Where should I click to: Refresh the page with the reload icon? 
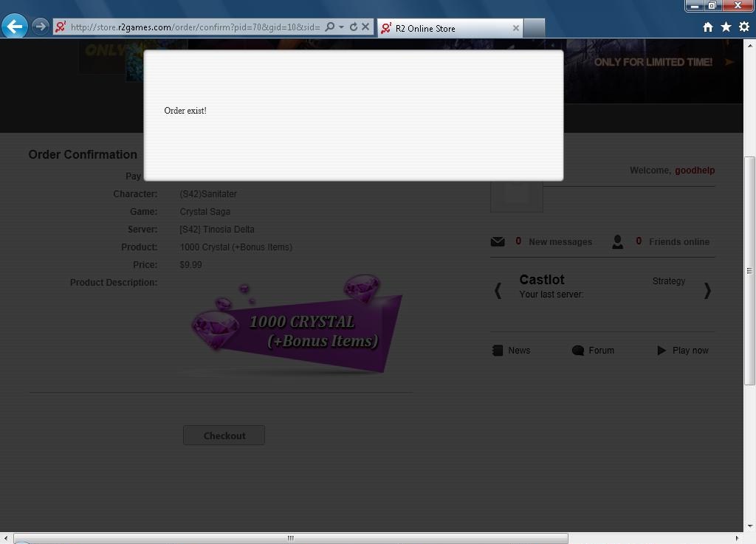[x=353, y=27]
